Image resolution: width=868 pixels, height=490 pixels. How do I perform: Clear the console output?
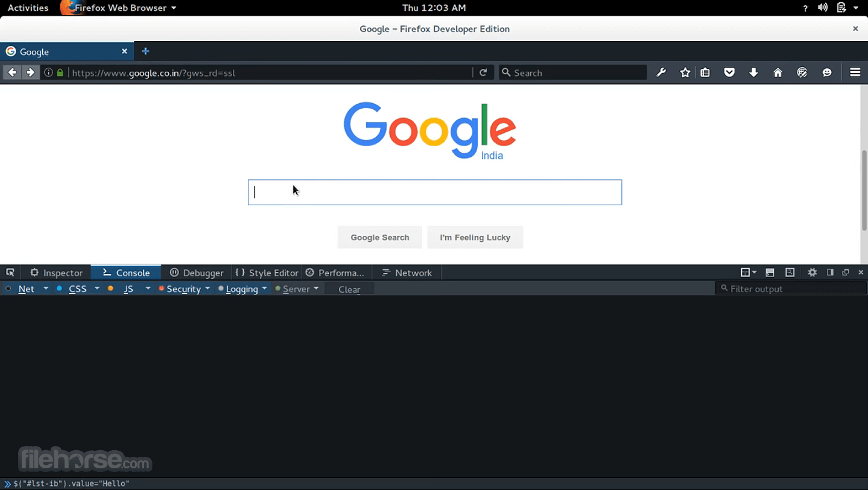point(349,289)
